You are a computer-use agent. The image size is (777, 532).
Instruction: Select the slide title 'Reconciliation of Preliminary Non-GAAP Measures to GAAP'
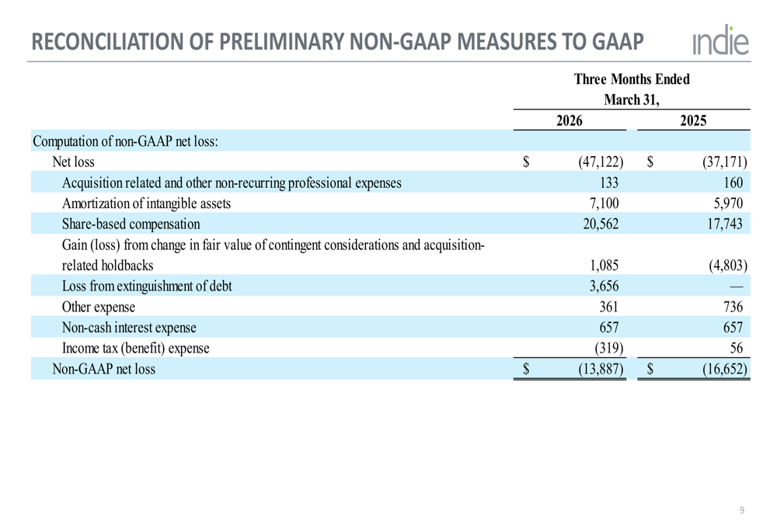337,42
